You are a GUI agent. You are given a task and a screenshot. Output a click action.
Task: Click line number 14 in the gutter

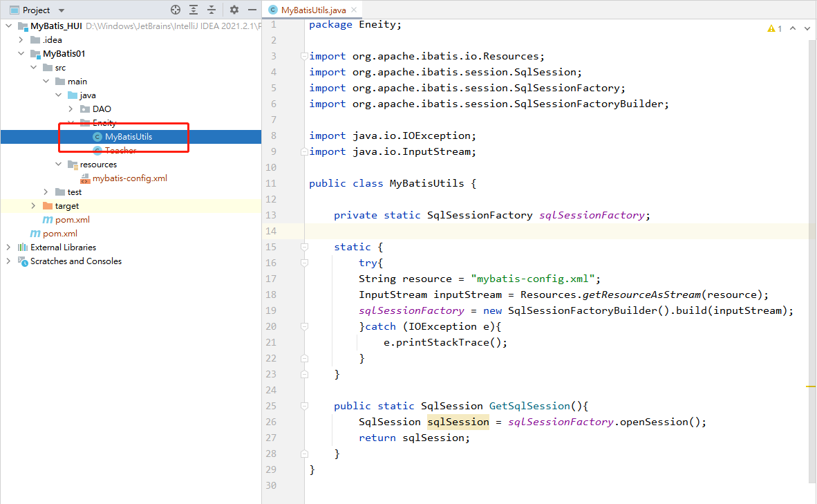point(271,231)
